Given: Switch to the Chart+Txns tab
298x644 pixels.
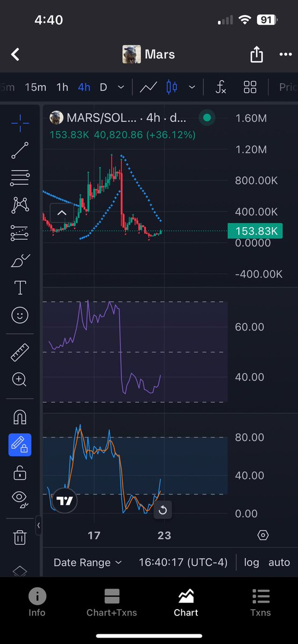Looking at the screenshot, I should pyautogui.click(x=111, y=602).
